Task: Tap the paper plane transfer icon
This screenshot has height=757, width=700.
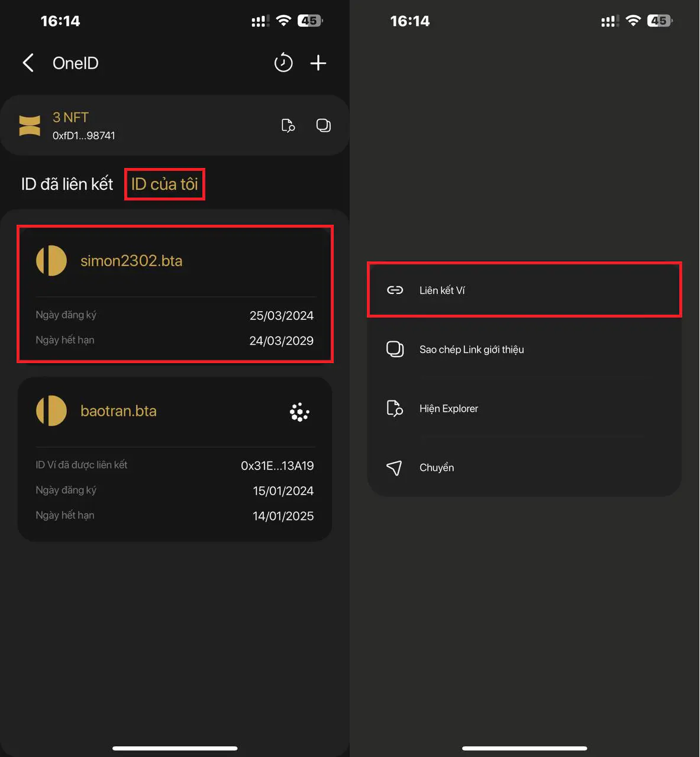Action: 394,468
